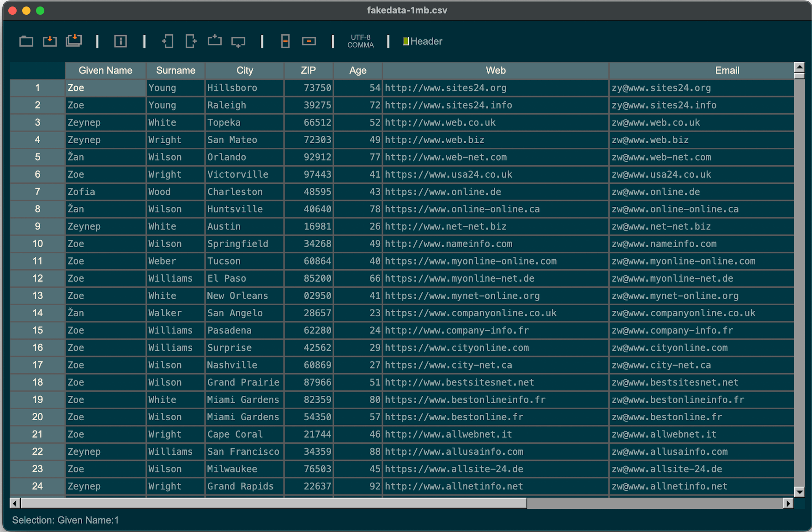
Task: Insert a column to the right
Action: pyautogui.click(x=191, y=42)
